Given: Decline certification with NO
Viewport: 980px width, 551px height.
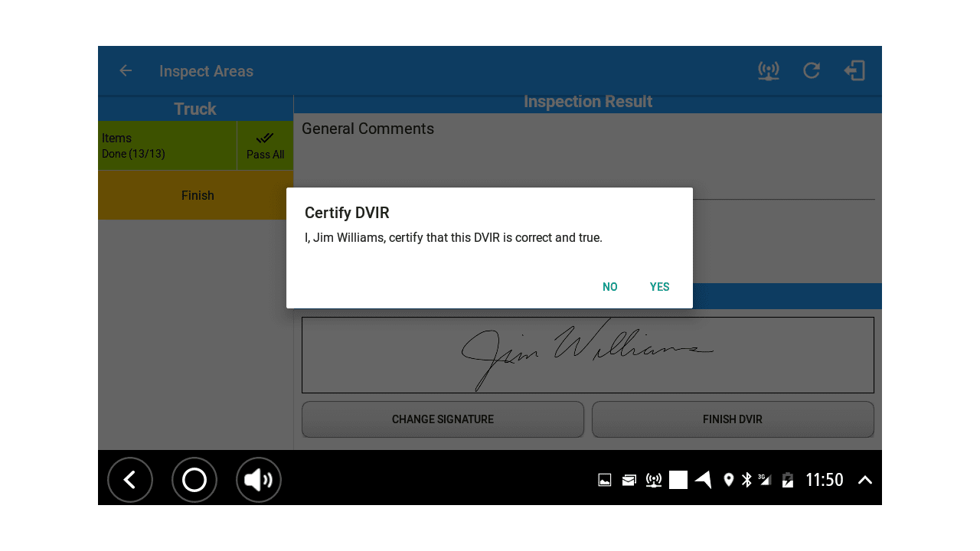Looking at the screenshot, I should click(x=609, y=287).
